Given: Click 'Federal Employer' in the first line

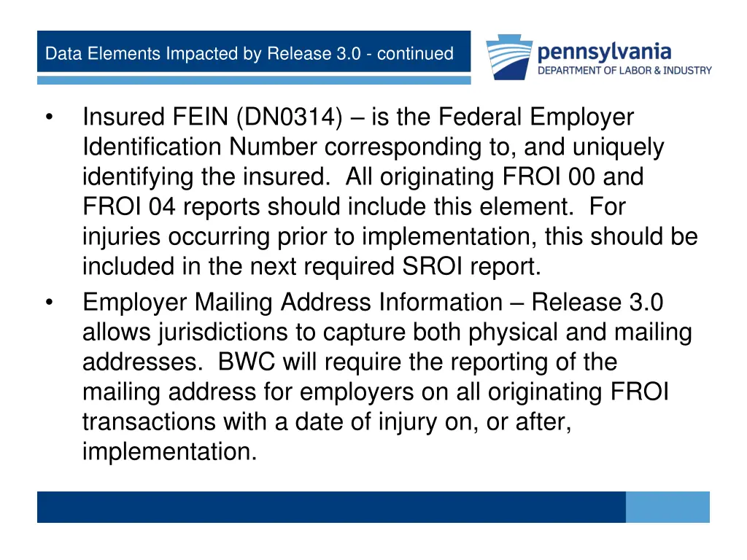Looking at the screenshot, I should (x=536, y=117).
